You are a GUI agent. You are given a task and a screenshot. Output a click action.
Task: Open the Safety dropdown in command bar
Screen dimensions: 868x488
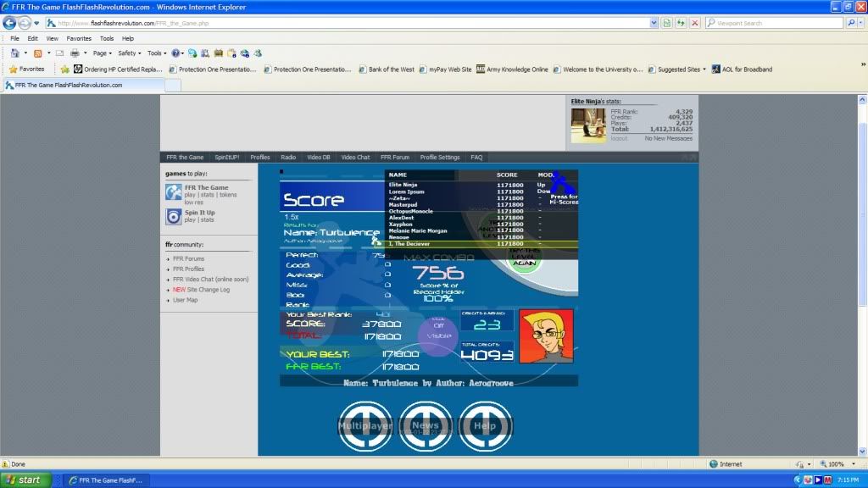pyautogui.click(x=130, y=53)
